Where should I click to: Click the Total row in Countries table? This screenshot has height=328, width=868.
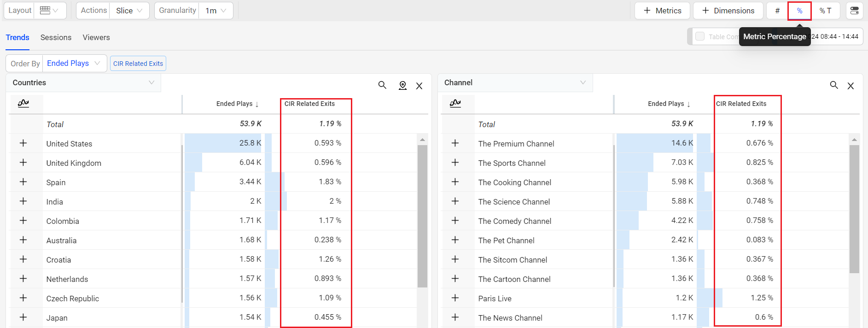pos(219,124)
